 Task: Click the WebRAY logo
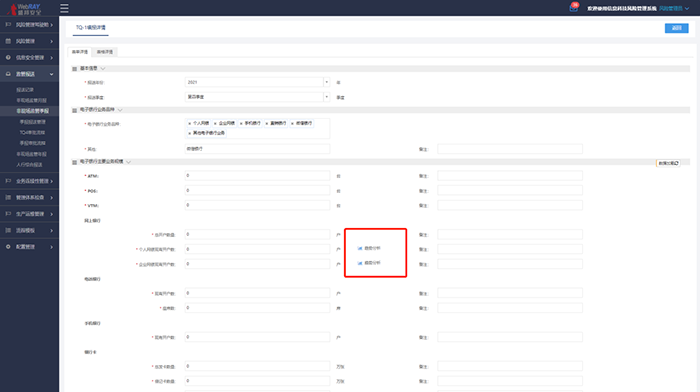tap(25, 8)
